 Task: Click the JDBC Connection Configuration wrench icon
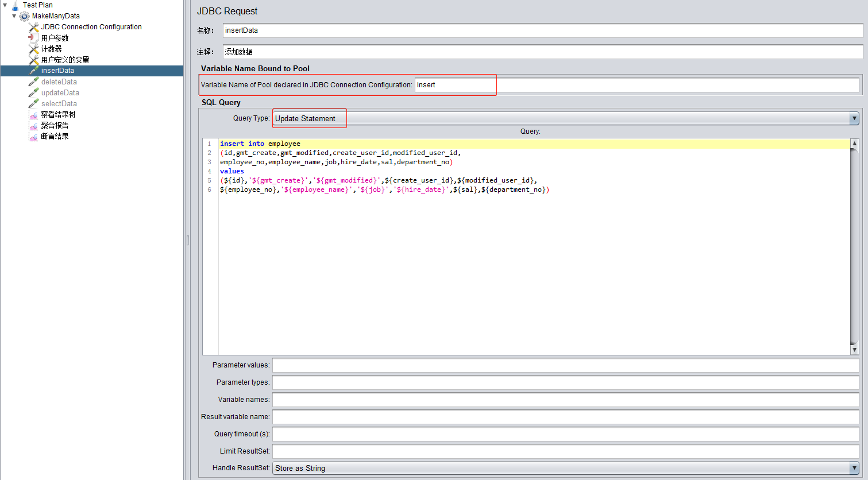pyautogui.click(x=34, y=28)
